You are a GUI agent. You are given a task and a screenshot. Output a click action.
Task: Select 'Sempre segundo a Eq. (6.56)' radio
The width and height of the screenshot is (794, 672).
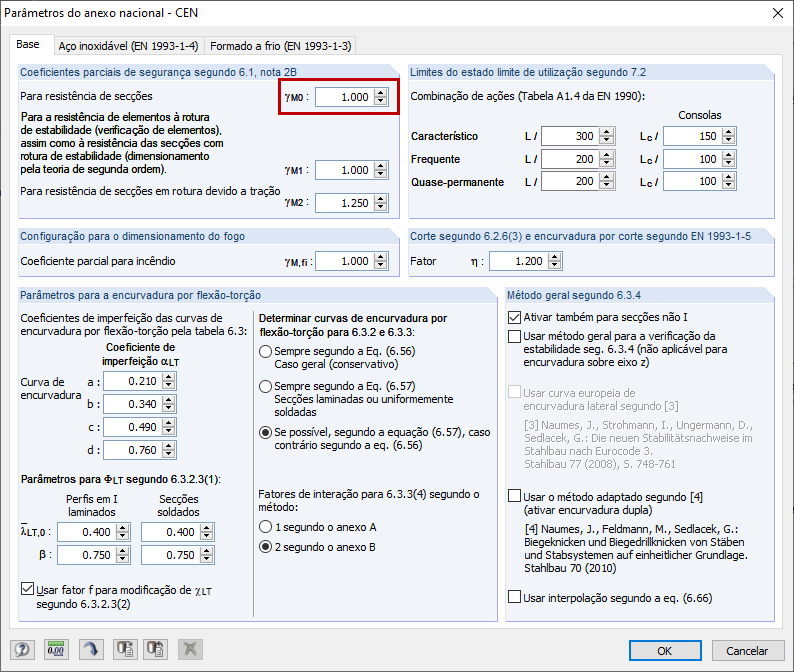pyautogui.click(x=265, y=351)
